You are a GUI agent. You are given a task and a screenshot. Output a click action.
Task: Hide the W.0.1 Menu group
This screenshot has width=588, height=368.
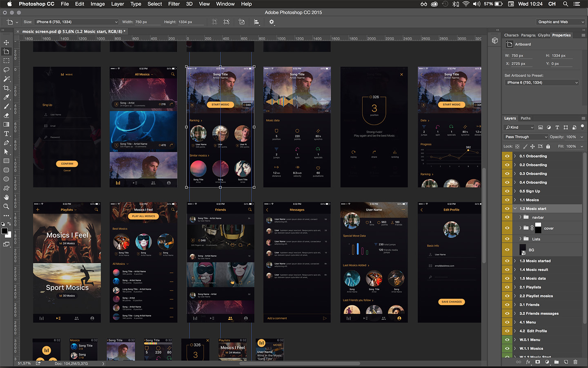tap(507, 340)
